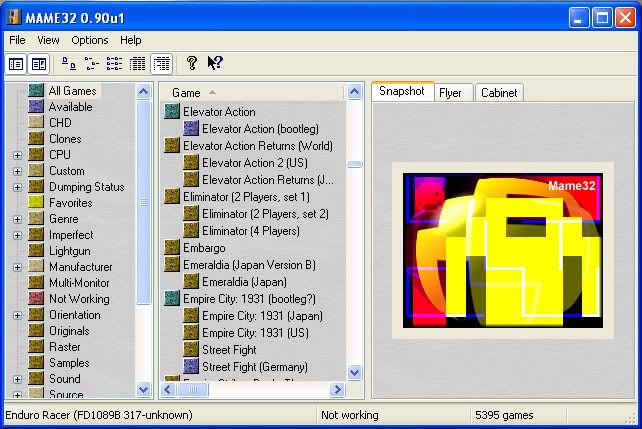
Task: Switch to large icons view
Action: point(68,63)
